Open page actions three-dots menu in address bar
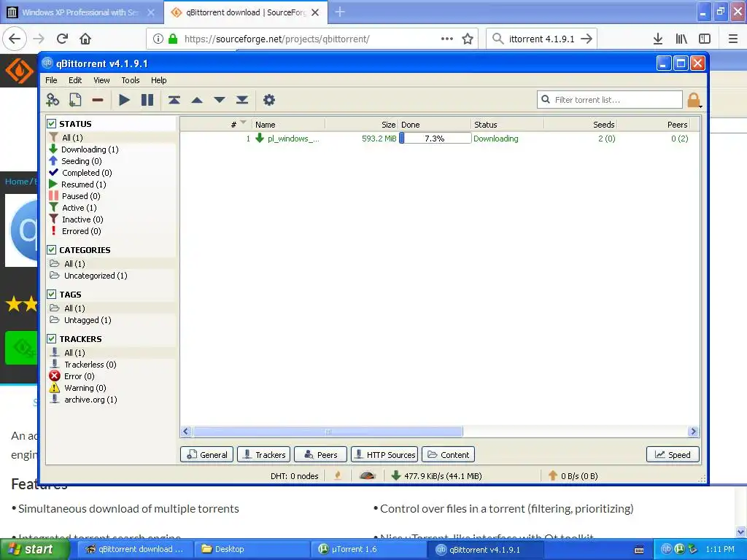The image size is (747, 560). point(447,39)
